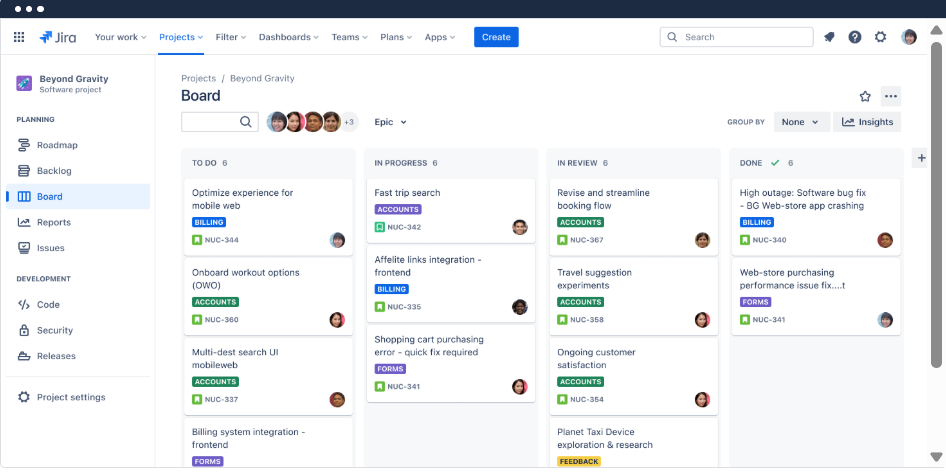Open Releases in sidebar

pyautogui.click(x=78, y=356)
